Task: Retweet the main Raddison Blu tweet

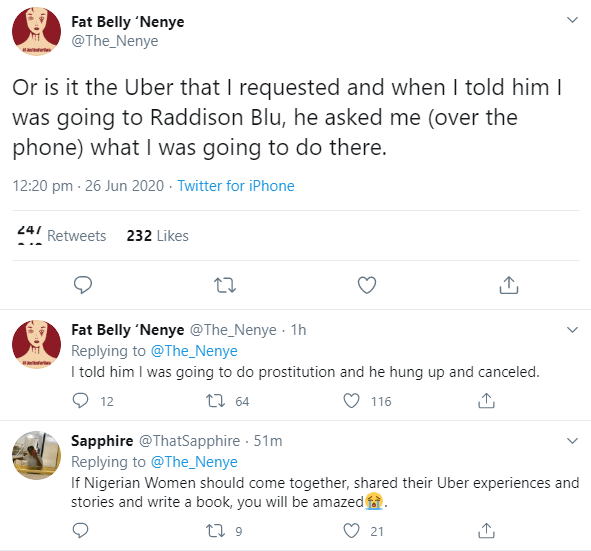Action: pyautogui.click(x=225, y=285)
